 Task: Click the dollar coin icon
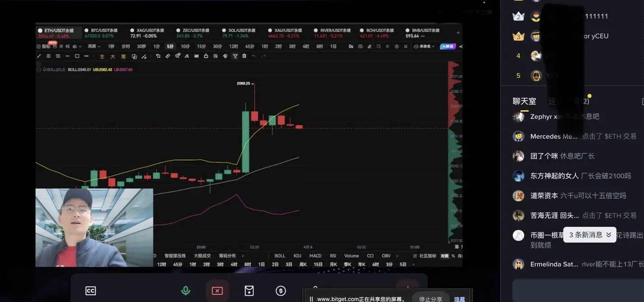[281, 291]
